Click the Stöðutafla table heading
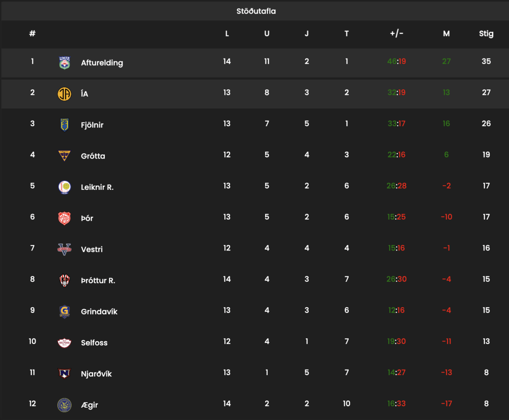The image size is (509, 420). 256,11
